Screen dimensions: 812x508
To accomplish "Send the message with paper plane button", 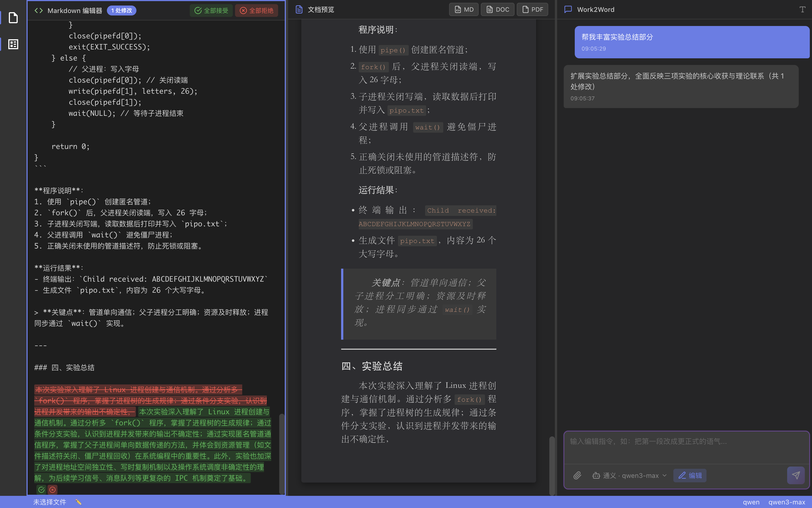I will click(x=795, y=475).
